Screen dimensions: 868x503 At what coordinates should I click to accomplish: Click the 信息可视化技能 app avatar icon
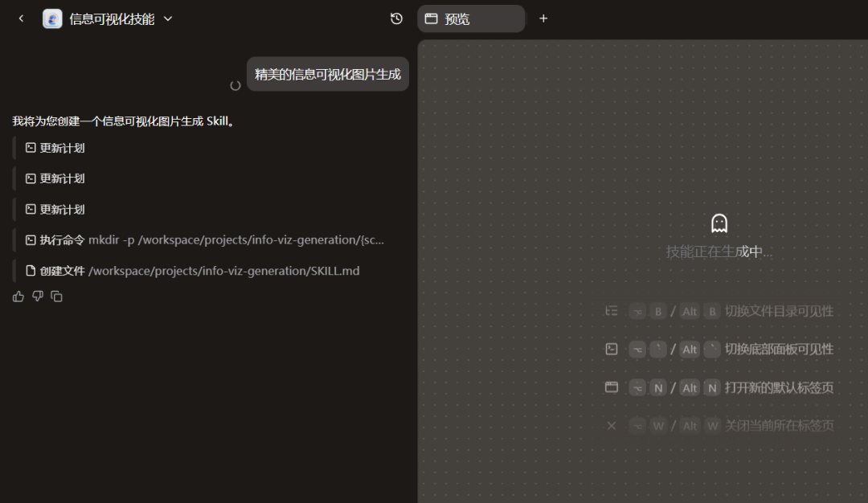[x=52, y=19]
